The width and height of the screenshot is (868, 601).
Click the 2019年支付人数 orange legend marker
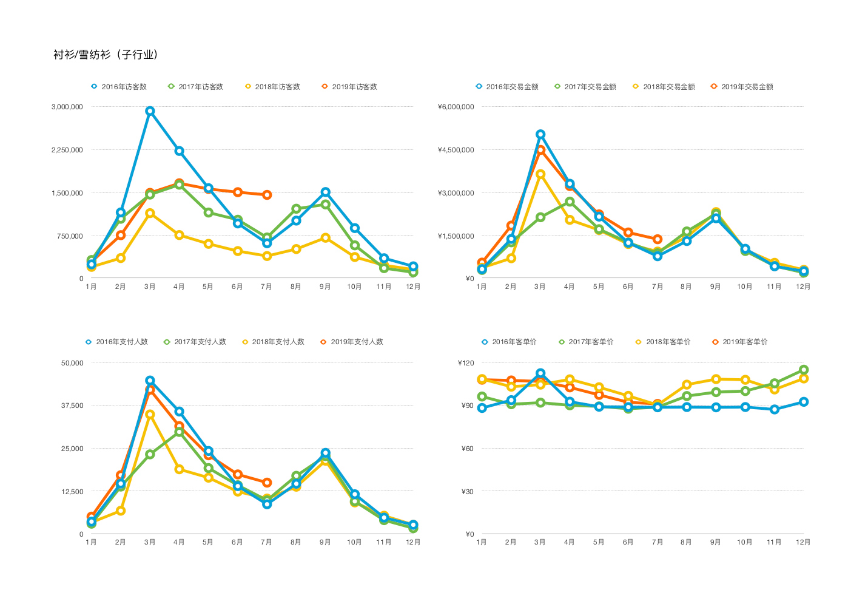(x=323, y=342)
